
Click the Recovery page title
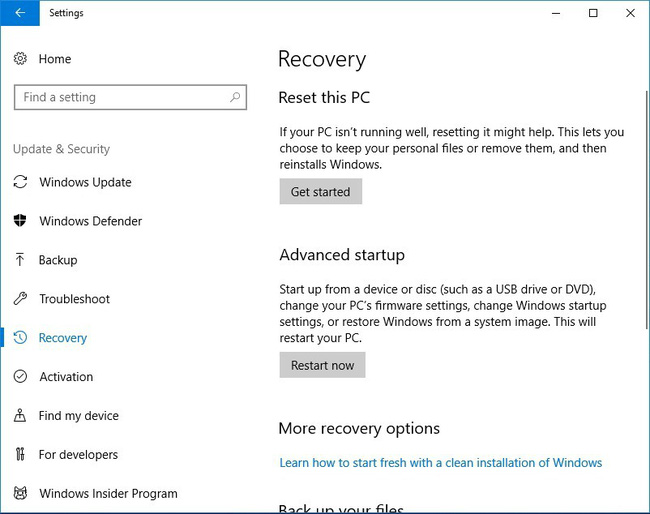(x=322, y=59)
